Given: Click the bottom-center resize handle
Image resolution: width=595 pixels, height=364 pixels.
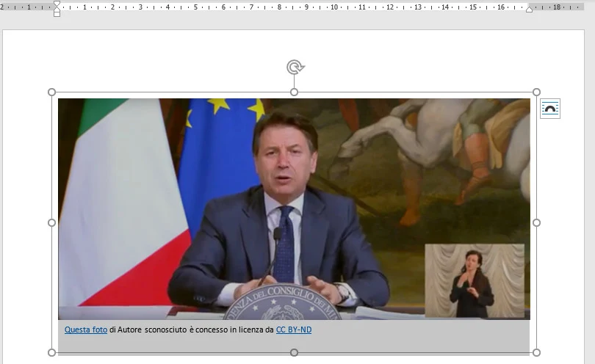Looking at the screenshot, I should click(294, 352).
